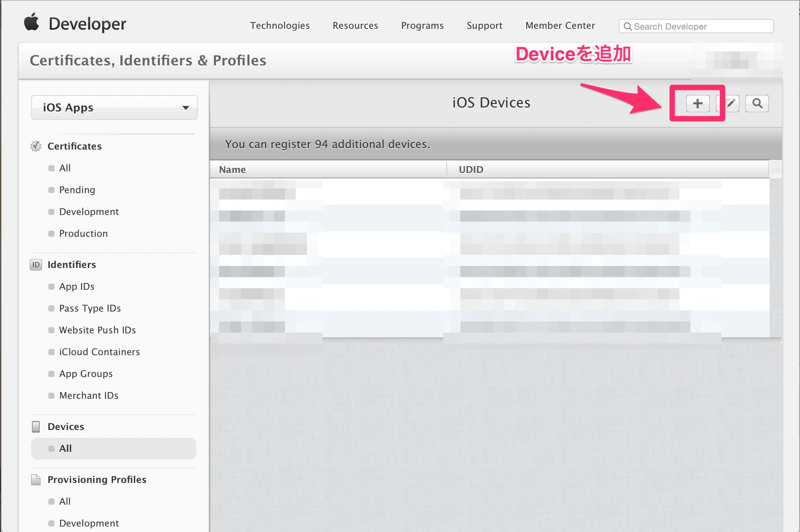800x532 pixels.
Task: Click the plus button to add device
Action: click(698, 104)
